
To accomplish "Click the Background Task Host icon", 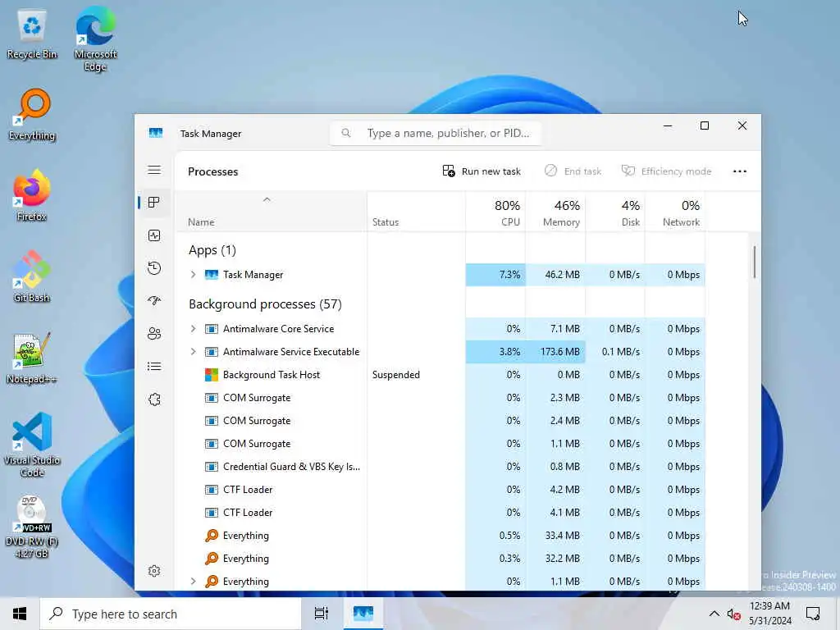I will pyautogui.click(x=212, y=374).
